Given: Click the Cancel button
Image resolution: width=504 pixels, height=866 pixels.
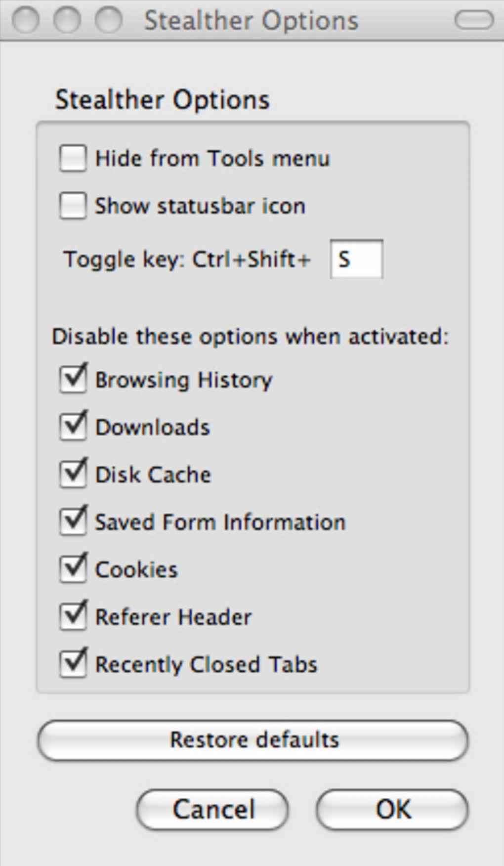Looking at the screenshot, I should (212, 810).
